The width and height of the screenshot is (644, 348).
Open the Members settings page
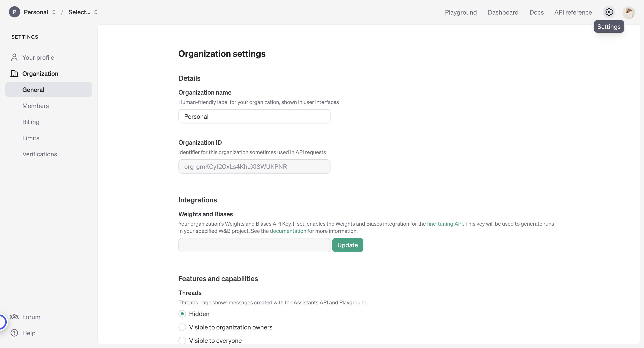click(x=36, y=106)
